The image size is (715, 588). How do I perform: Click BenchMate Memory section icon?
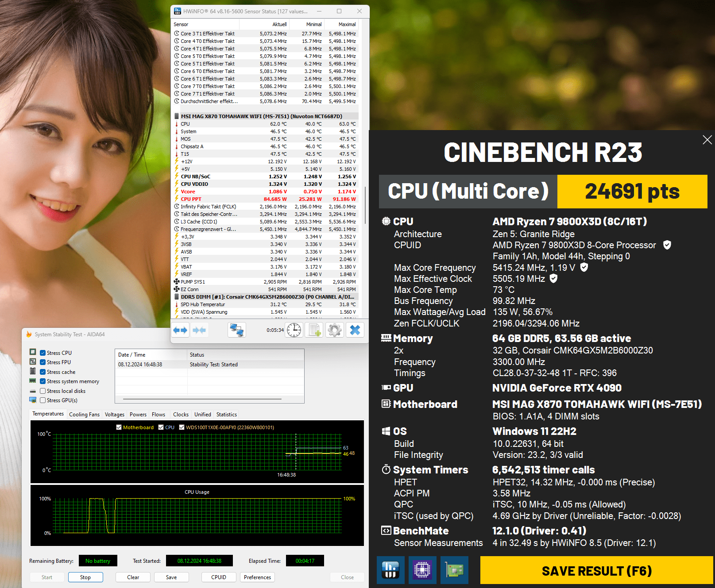(x=386, y=338)
